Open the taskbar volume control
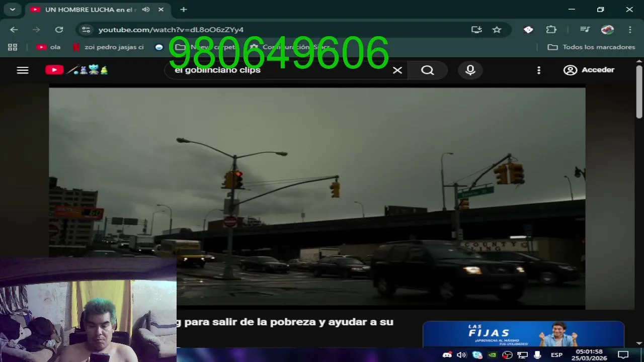The width and height of the screenshot is (644, 362). pos(461,355)
